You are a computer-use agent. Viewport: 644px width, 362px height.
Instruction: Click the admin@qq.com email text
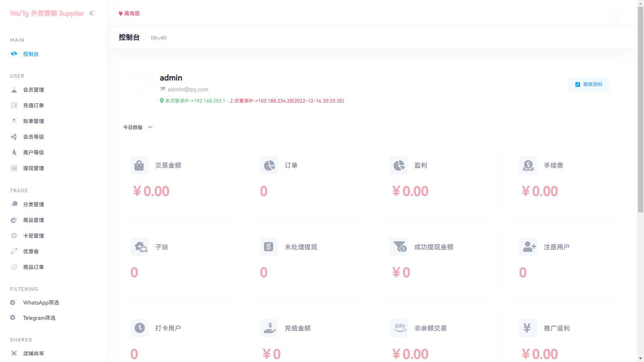(188, 89)
